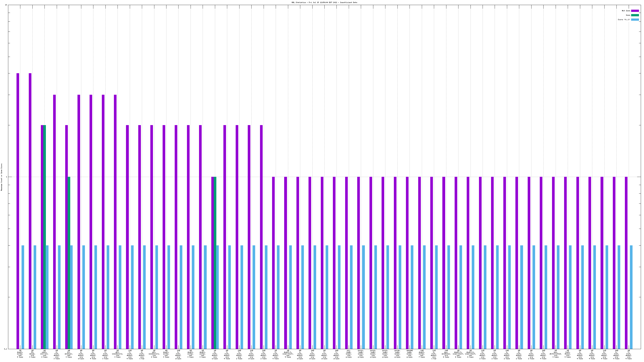
Task: Click the purple bar for apews.org 3 hops
Action: pos(30,211)
